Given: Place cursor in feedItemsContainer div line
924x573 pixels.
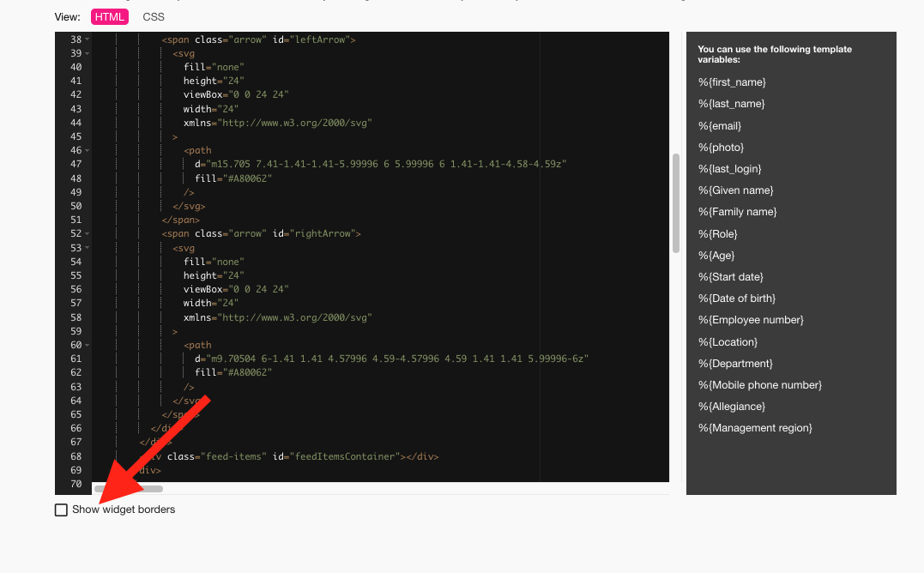Looking at the screenshot, I should coord(343,456).
